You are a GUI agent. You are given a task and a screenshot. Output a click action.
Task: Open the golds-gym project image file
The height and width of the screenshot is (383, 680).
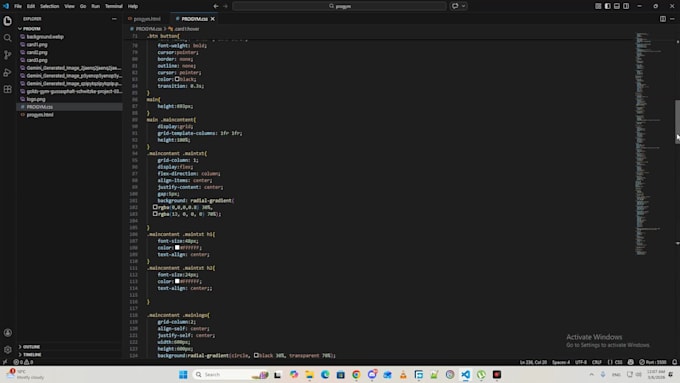[69, 92]
